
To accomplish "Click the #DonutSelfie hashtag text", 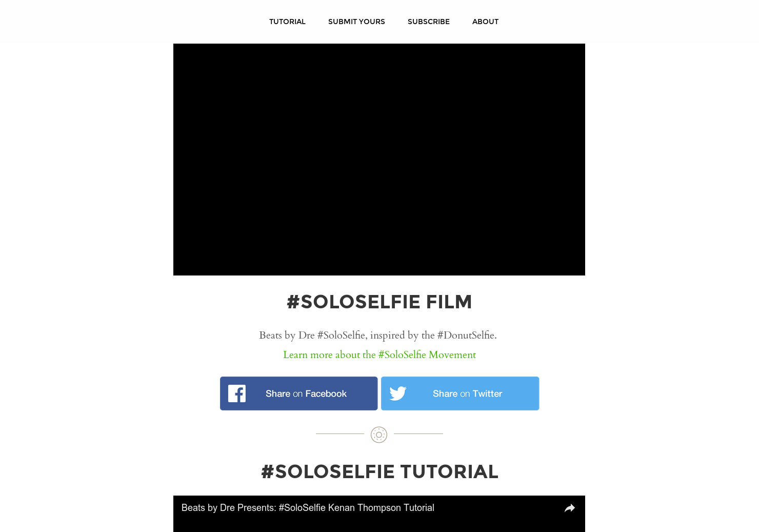I will [466, 335].
